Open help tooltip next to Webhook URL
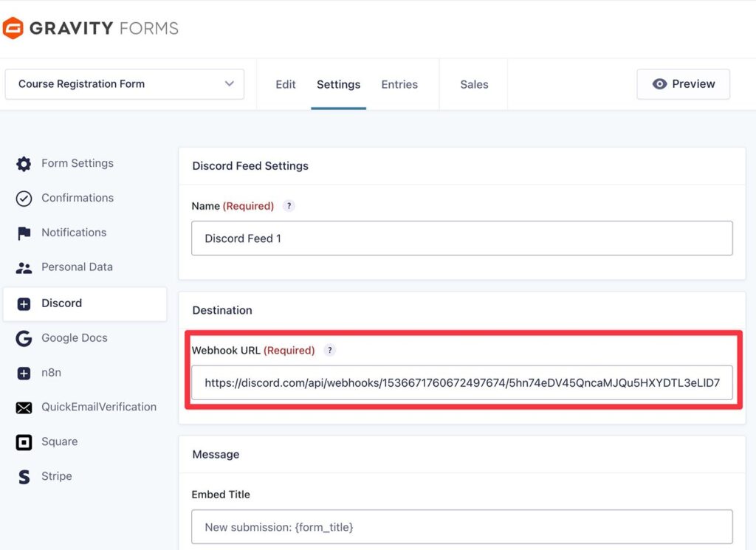 [330, 350]
